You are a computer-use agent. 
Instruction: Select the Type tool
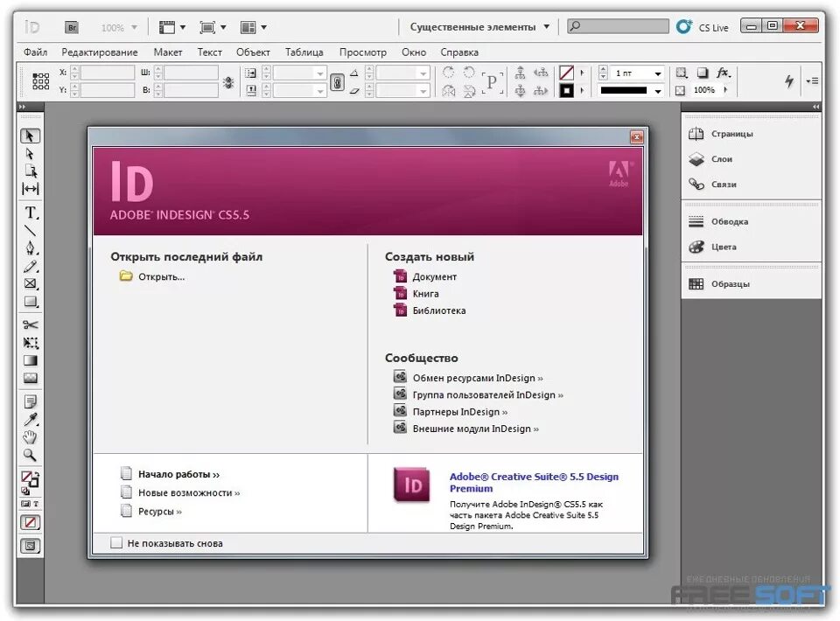coord(31,213)
